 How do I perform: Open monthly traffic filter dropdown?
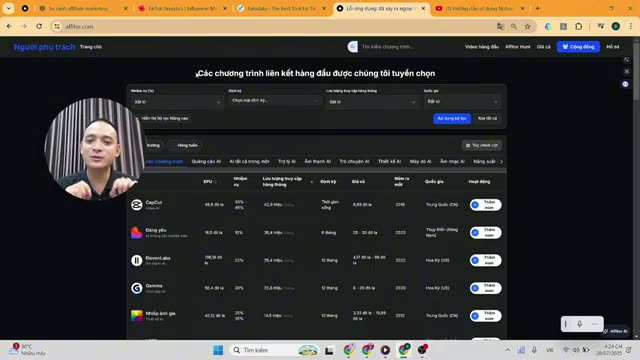(x=372, y=102)
